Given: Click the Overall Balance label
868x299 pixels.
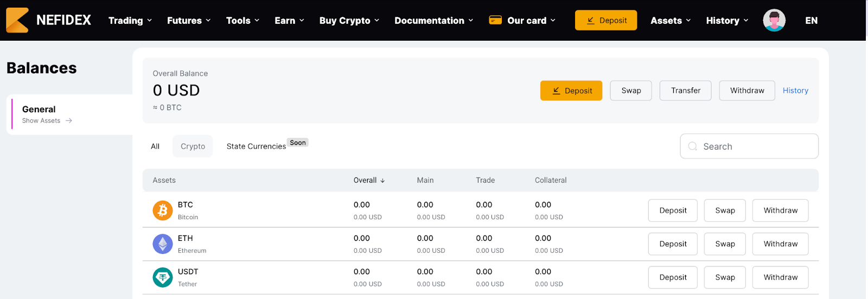Looking at the screenshot, I should 180,74.
